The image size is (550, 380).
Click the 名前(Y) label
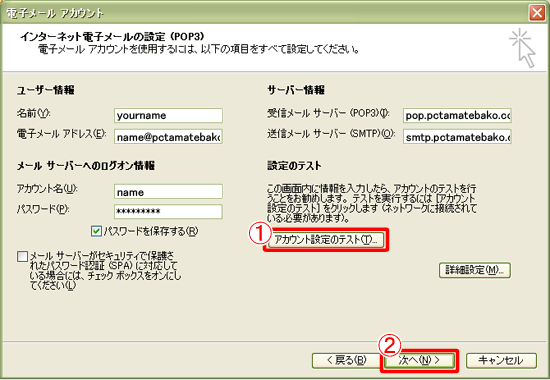(x=34, y=113)
